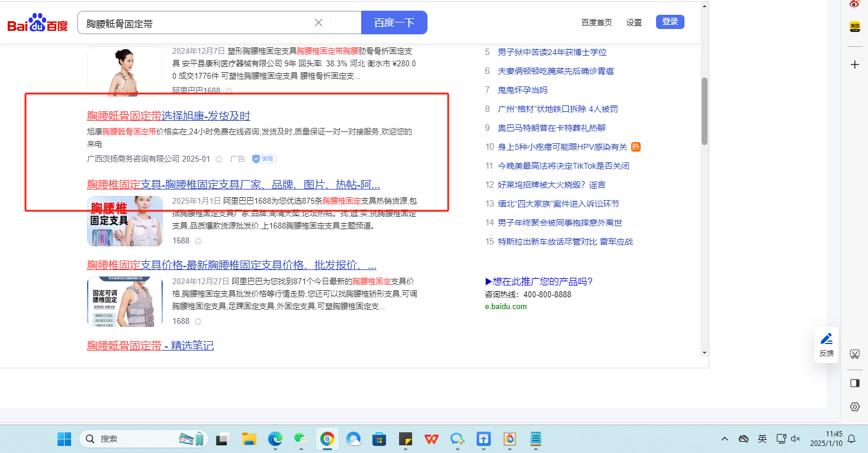Open 百度首页 link in header

[596, 23]
